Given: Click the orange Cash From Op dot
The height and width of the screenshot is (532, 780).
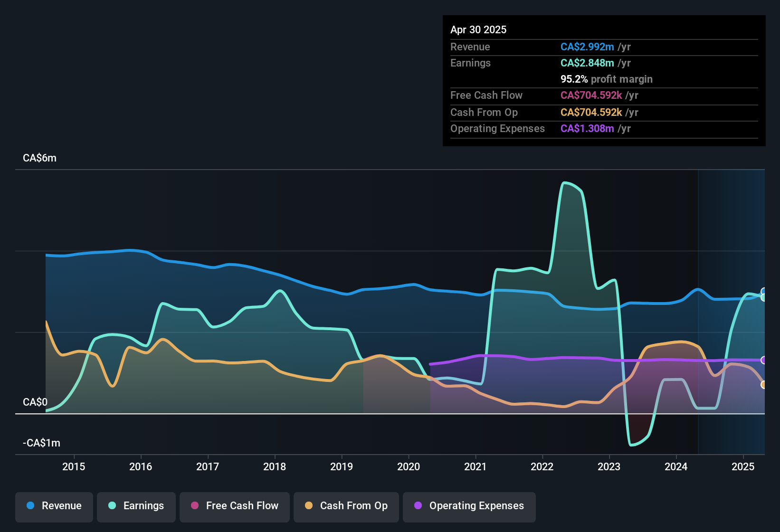Looking at the screenshot, I should (x=309, y=506).
